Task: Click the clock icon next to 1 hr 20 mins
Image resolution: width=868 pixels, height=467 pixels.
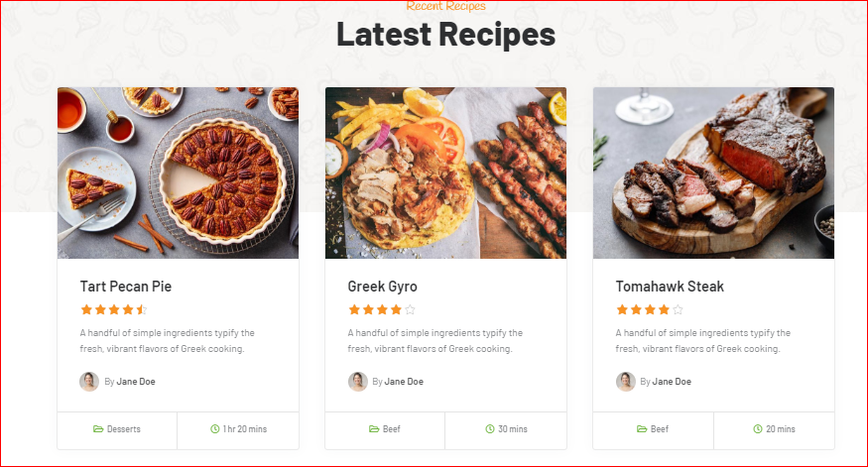Action: 215,428
